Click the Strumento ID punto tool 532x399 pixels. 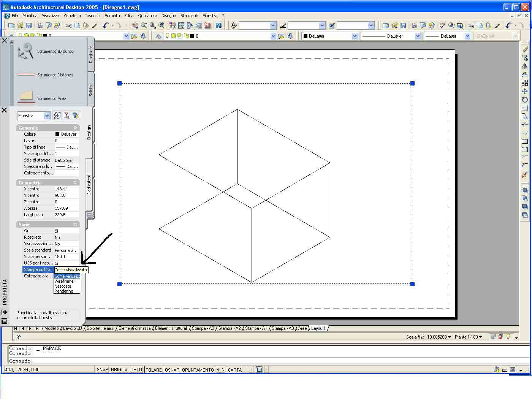coord(55,51)
